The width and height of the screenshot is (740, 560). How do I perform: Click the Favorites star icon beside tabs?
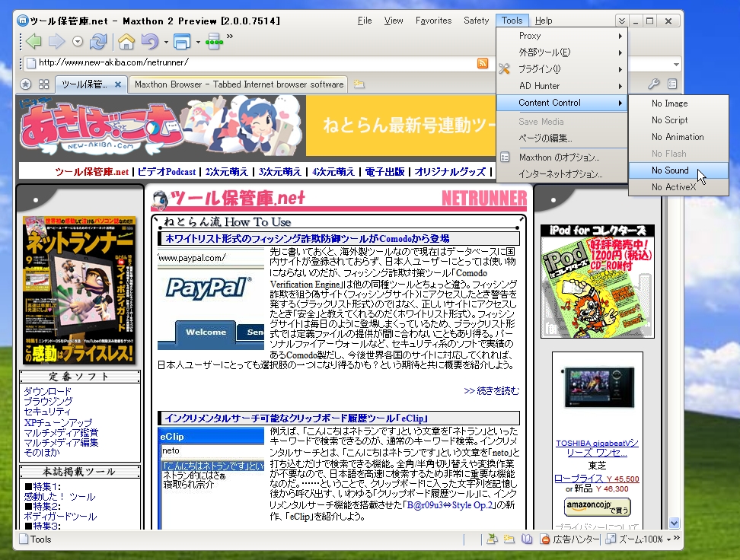click(x=26, y=84)
